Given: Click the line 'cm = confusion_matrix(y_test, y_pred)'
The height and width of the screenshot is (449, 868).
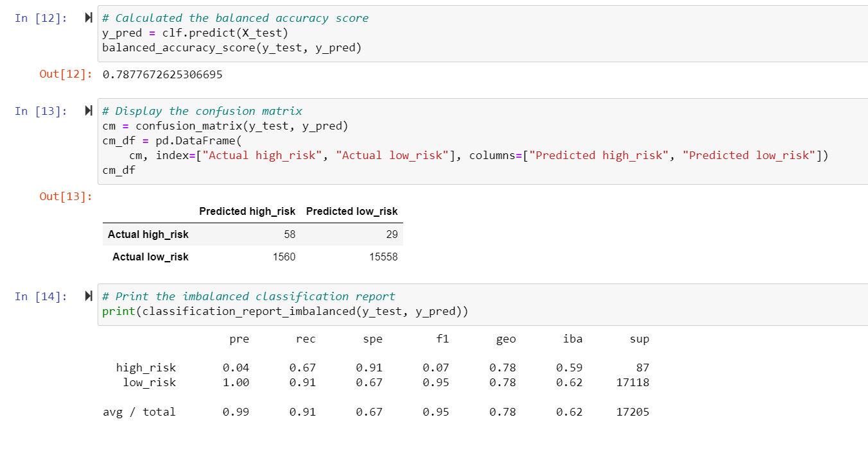Looking at the screenshot, I should [x=225, y=126].
